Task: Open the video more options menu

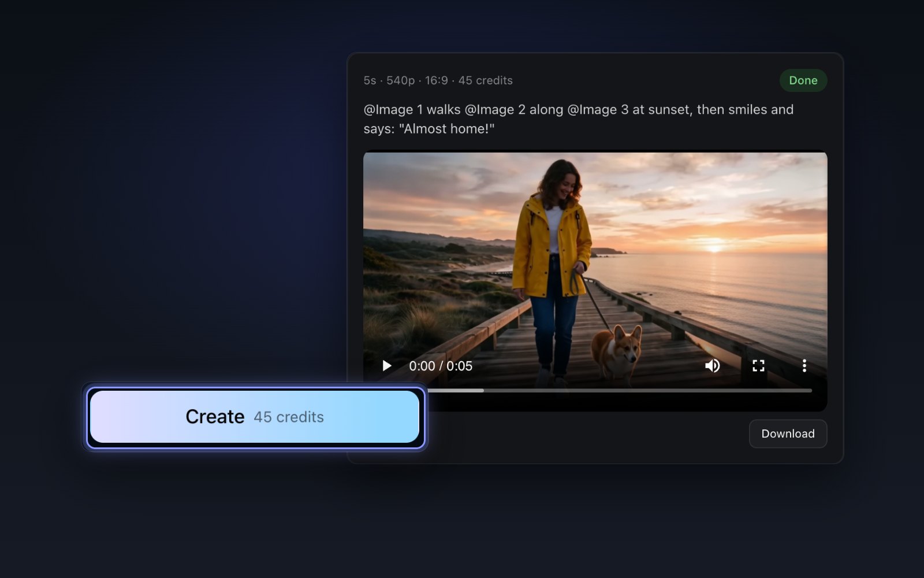Action: coord(804,366)
